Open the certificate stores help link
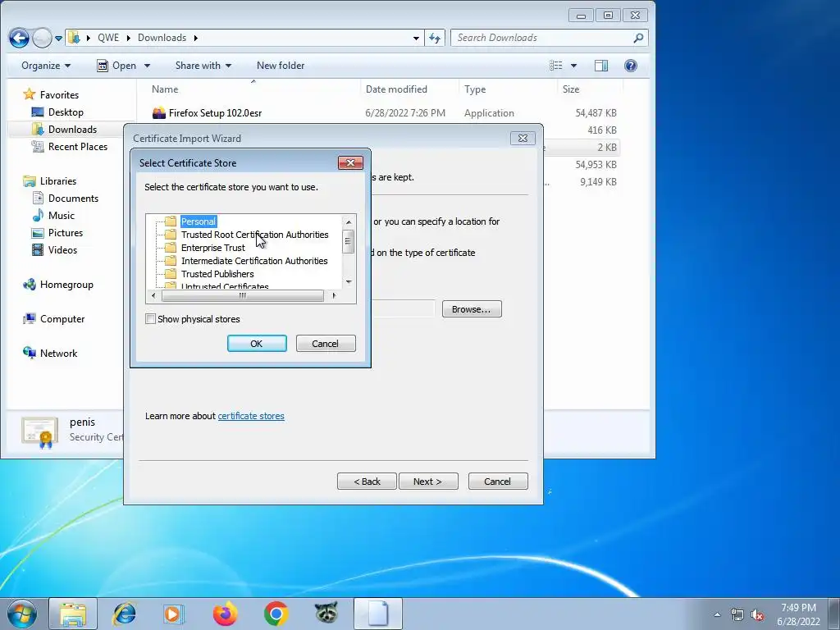The height and width of the screenshot is (630, 840). pyautogui.click(x=251, y=416)
